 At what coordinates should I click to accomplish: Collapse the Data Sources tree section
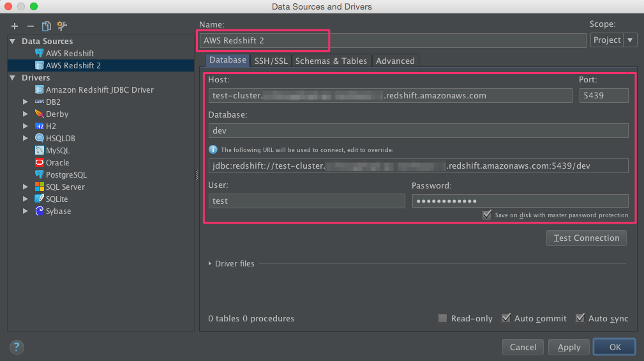point(13,41)
